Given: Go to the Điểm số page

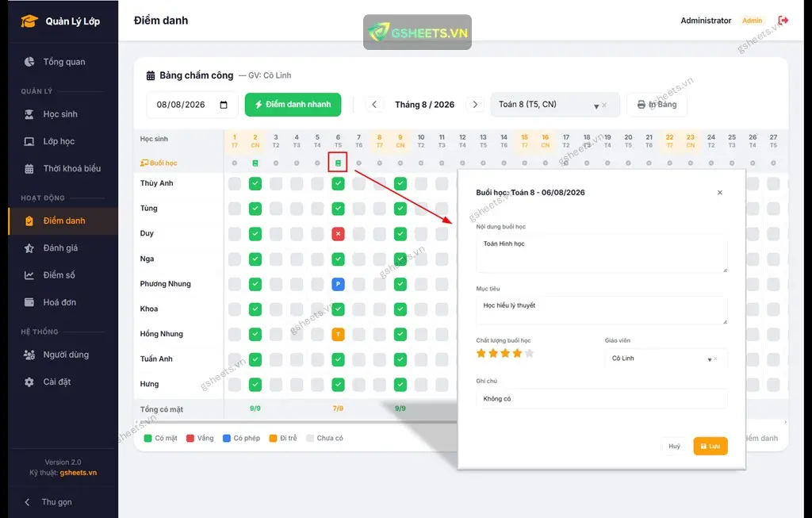Looking at the screenshot, I should click(x=63, y=275).
